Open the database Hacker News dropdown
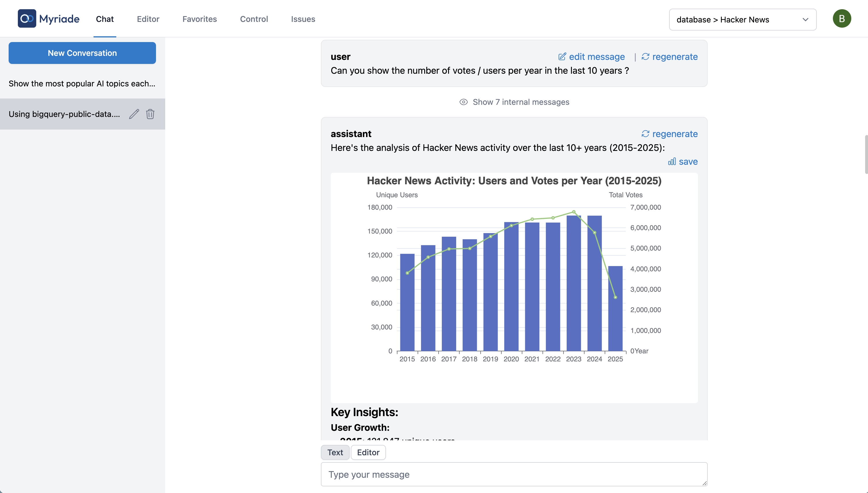Image resolution: width=868 pixels, height=493 pixels. tap(743, 20)
